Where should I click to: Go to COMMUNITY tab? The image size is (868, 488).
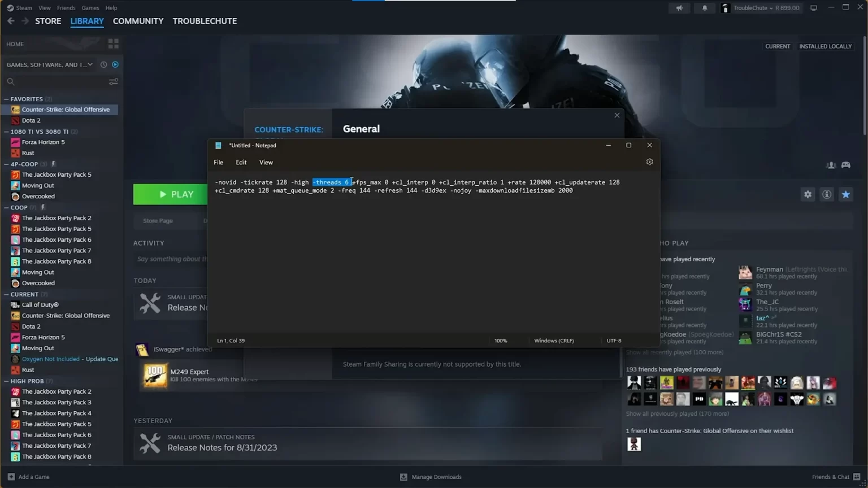tap(138, 21)
